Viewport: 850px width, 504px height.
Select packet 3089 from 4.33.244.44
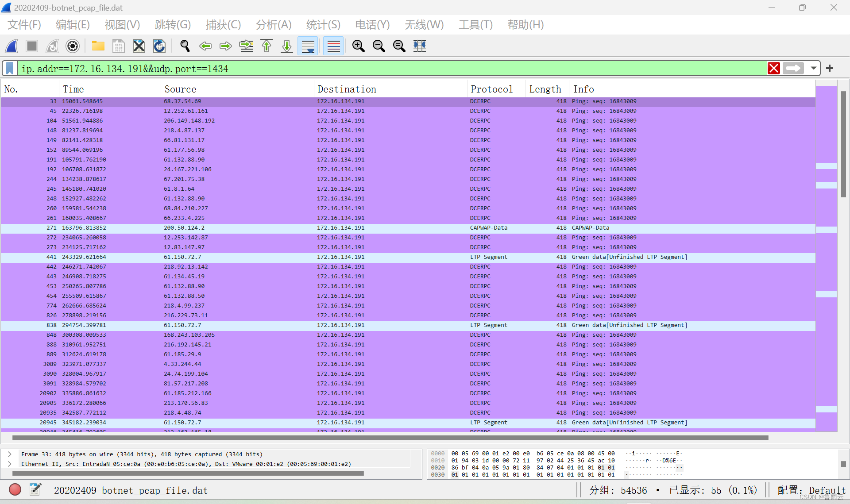click(408, 364)
